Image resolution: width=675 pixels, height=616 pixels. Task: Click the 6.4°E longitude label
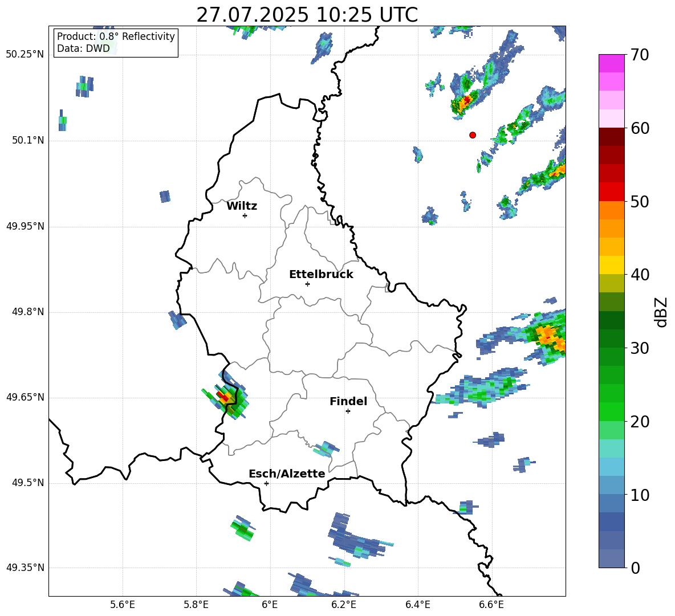click(x=417, y=605)
